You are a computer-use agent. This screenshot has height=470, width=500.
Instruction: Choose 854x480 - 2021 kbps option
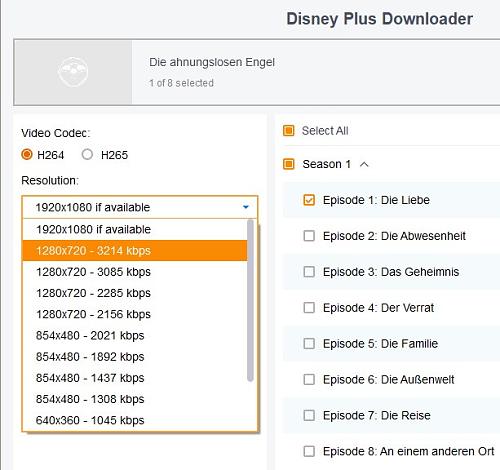(135, 336)
